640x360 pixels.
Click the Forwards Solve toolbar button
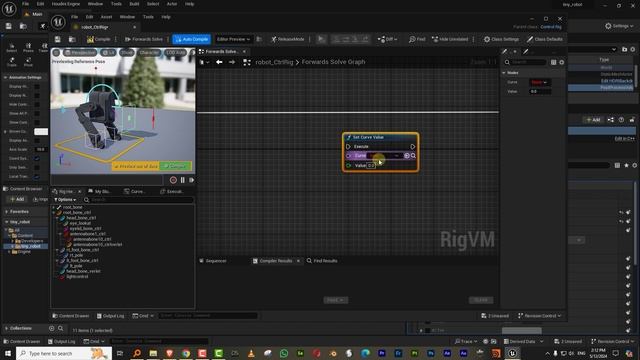pos(144,39)
